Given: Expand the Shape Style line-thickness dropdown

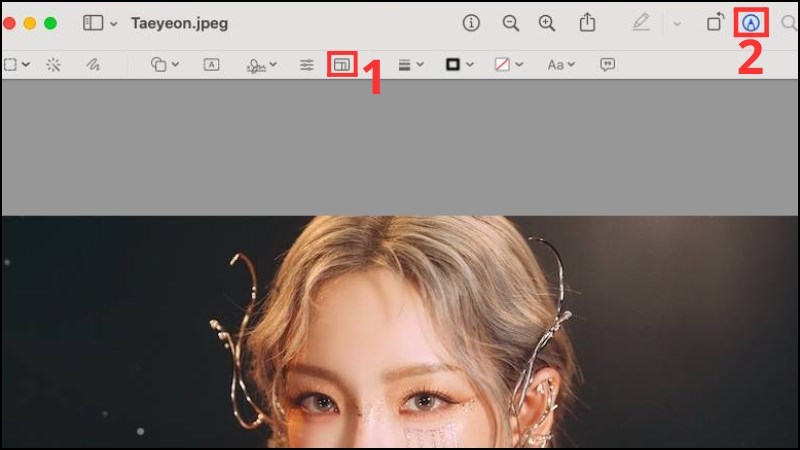Looking at the screenshot, I should [x=410, y=65].
